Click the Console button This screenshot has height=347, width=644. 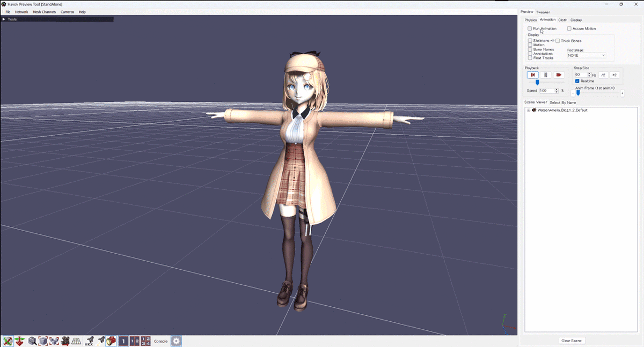161,341
